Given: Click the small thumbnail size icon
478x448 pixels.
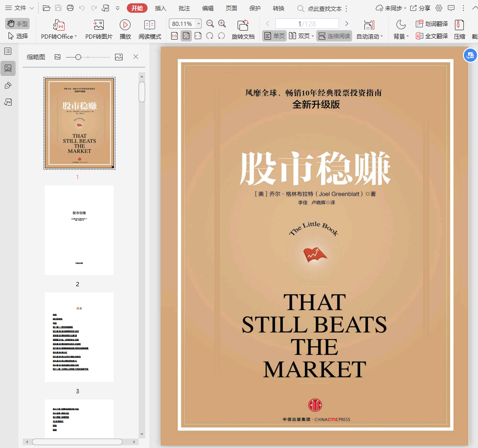Looking at the screenshot, I should [x=58, y=57].
